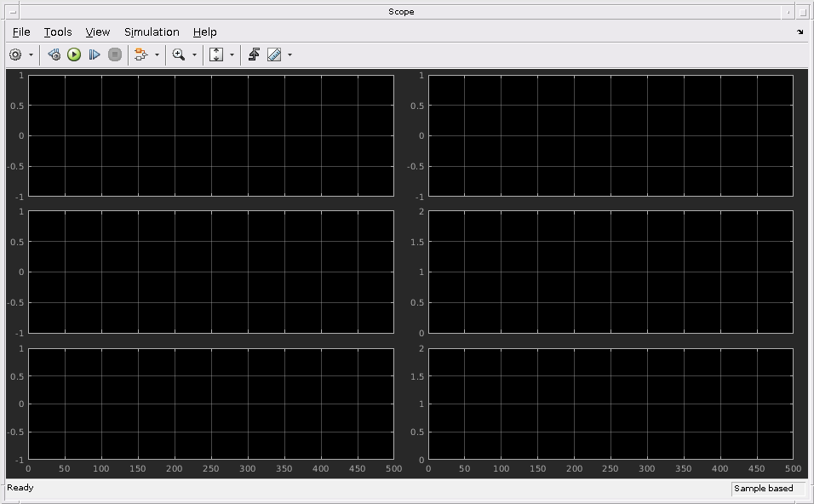This screenshot has height=504, width=814.
Task: Expand the Configuration Properties dropdown arrow
Action: click(31, 55)
